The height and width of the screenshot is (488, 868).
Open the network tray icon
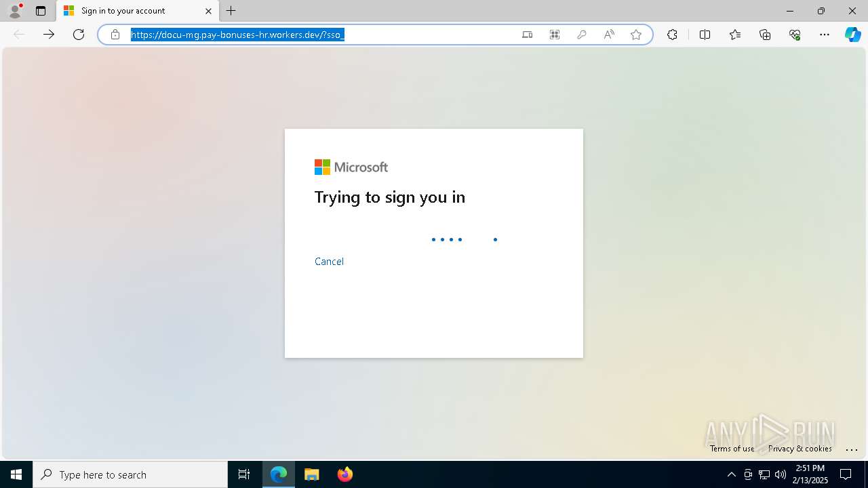tap(764, 474)
